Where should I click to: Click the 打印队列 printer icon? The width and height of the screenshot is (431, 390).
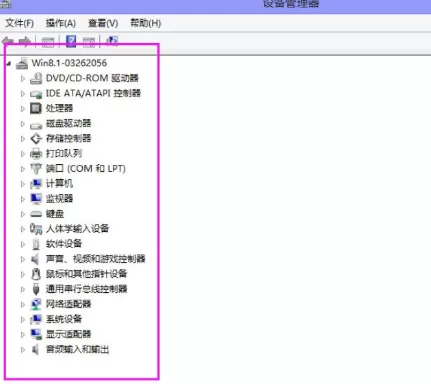click(x=36, y=154)
